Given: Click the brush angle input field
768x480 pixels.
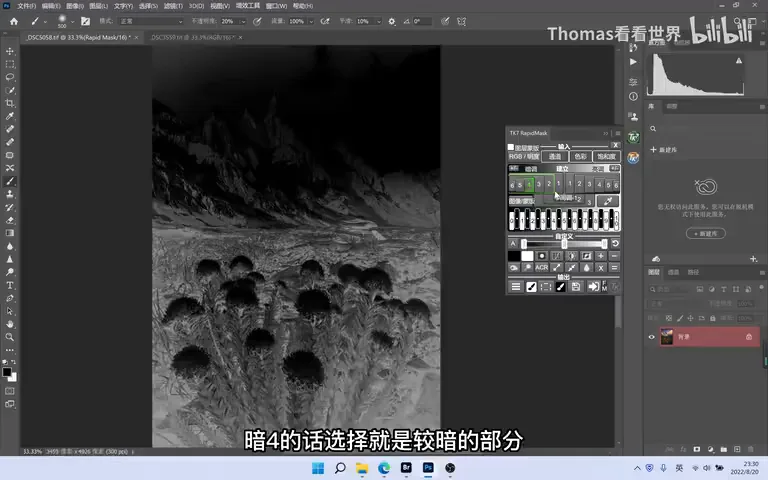Looking at the screenshot, I should [x=422, y=22].
